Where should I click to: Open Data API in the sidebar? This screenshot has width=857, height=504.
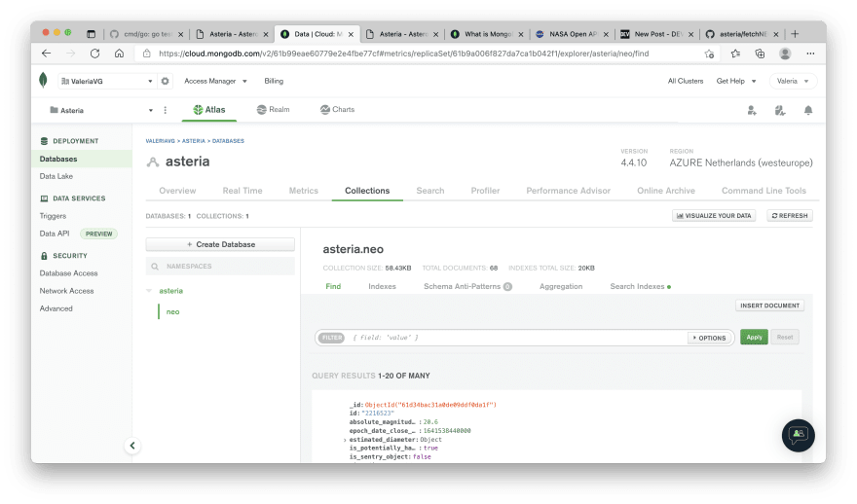(x=55, y=234)
